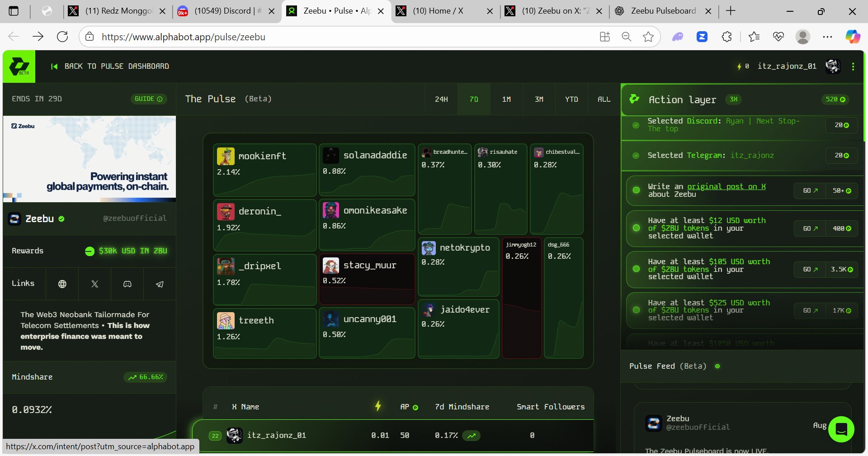
Task: Open browser essentials heart icon
Action: point(778,37)
